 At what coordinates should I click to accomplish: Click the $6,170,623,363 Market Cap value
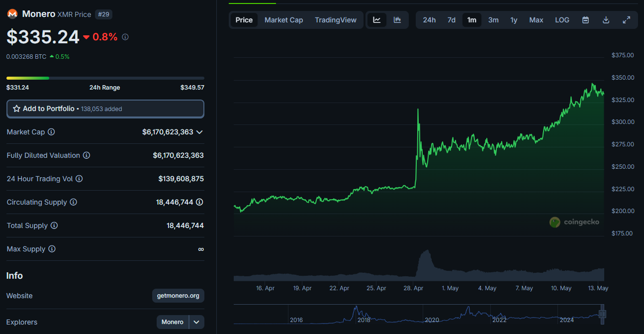click(x=168, y=132)
